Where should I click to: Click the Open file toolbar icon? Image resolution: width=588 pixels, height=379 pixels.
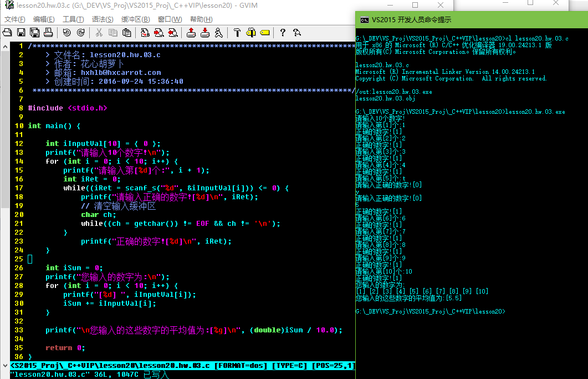click(x=8, y=33)
